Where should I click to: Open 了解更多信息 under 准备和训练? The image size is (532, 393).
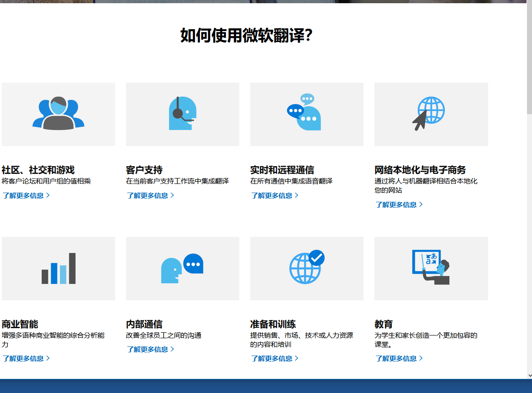point(274,358)
